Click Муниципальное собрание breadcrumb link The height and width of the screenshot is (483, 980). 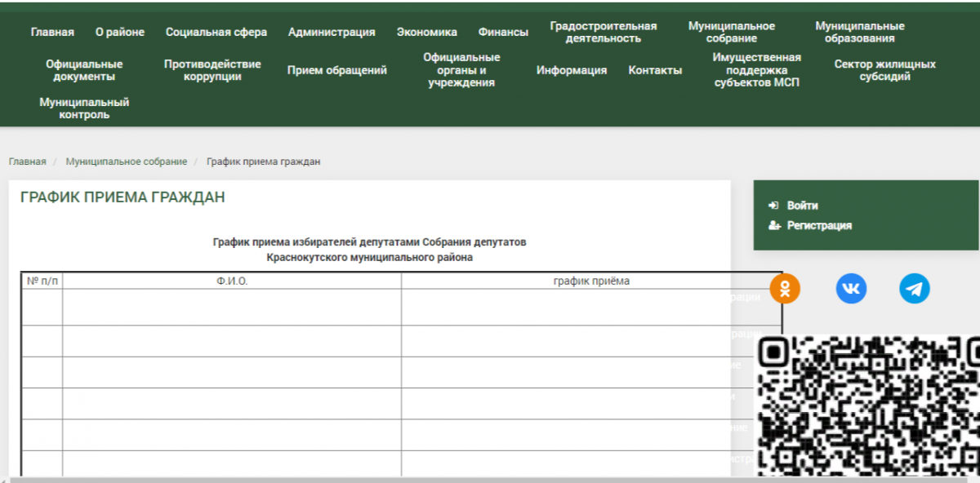pyautogui.click(x=127, y=162)
